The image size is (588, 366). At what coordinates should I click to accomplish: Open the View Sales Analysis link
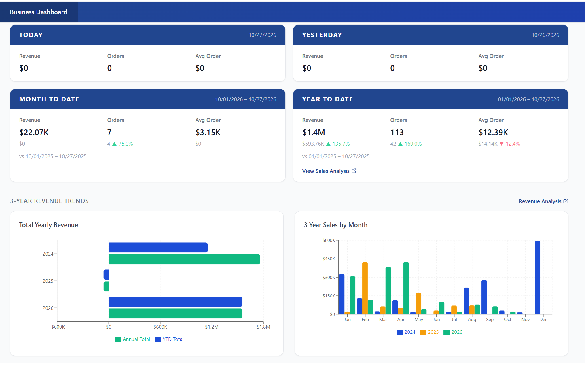[x=329, y=171]
